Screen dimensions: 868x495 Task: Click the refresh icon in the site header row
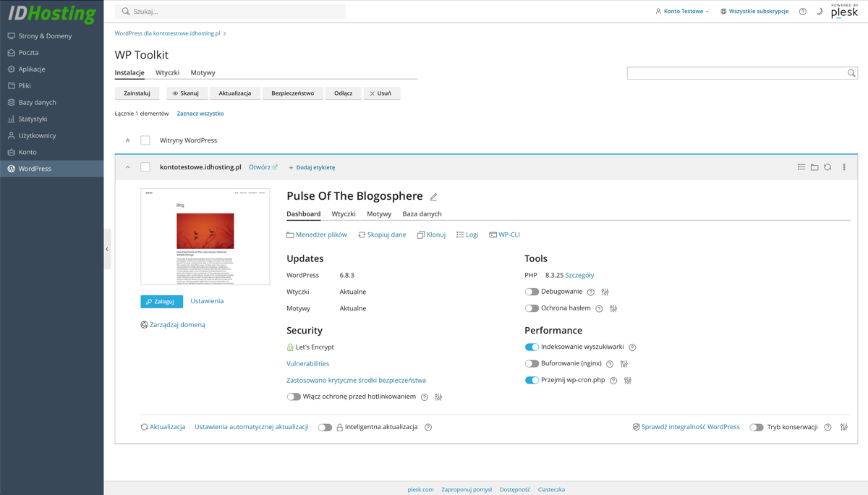[x=827, y=167]
